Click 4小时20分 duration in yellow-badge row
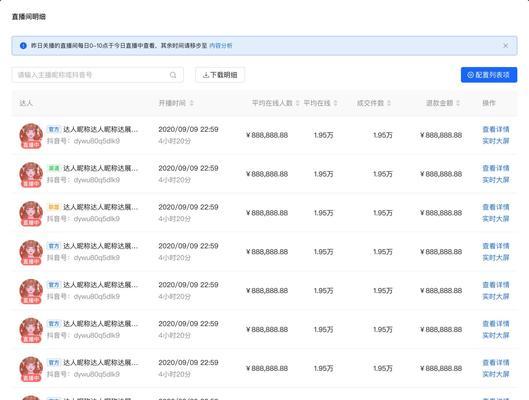The image size is (529, 400). pyautogui.click(x=174, y=219)
